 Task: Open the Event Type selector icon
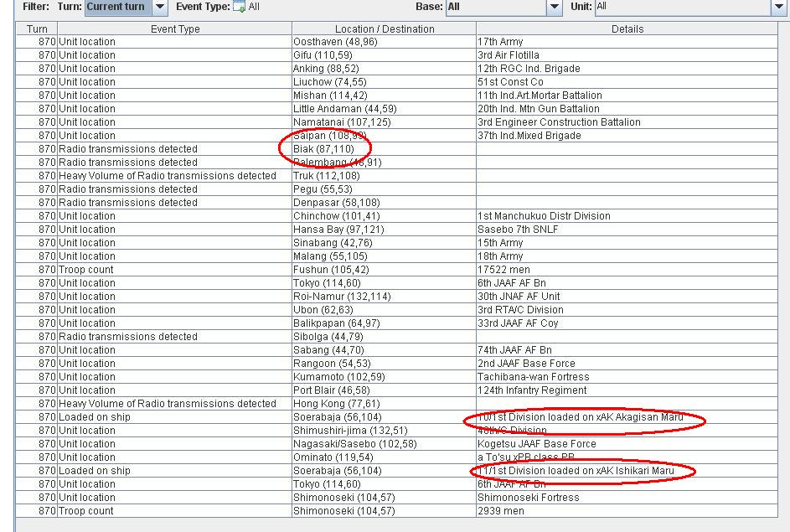[240, 7]
